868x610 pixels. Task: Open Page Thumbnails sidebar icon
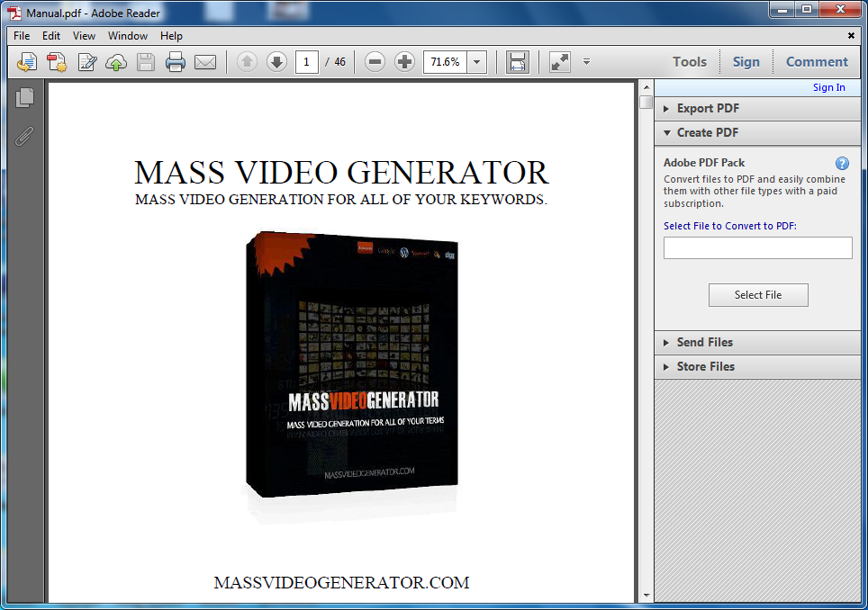(x=24, y=98)
